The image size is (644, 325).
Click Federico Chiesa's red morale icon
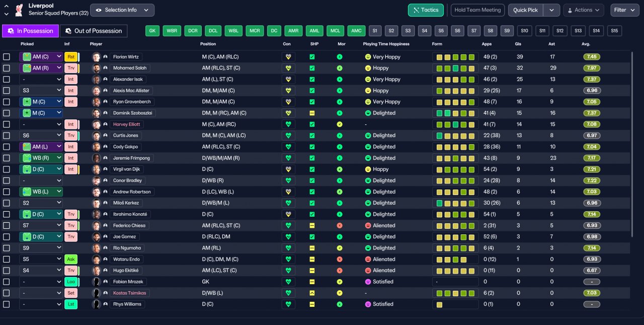tap(340, 225)
